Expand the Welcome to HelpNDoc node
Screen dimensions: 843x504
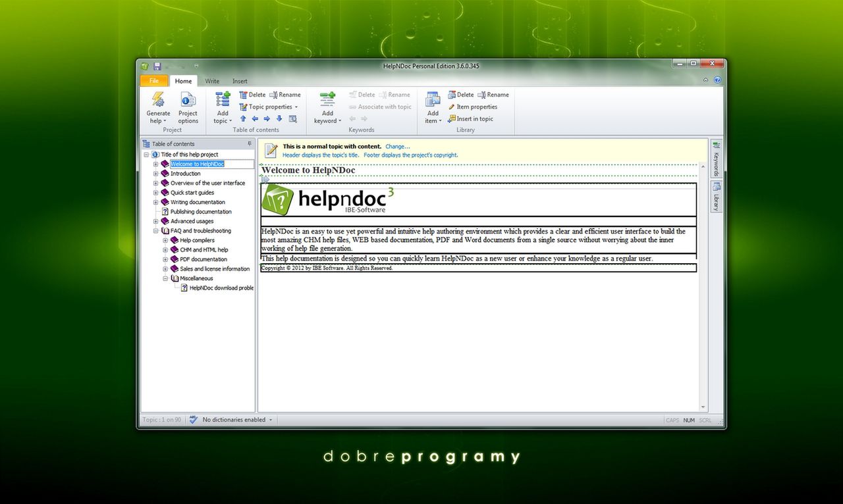[x=156, y=164]
